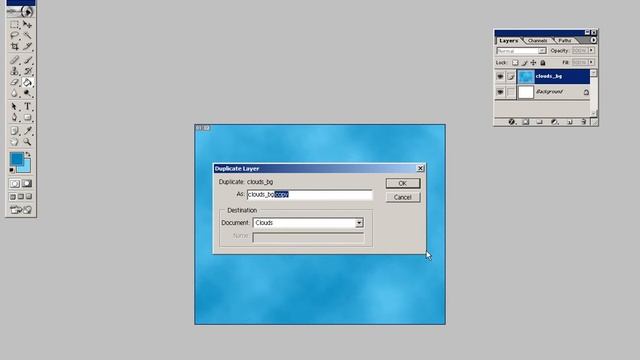The height and width of the screenshot is (360, 640).
Task: Select the Dodge tool
Action: point(27,93)
